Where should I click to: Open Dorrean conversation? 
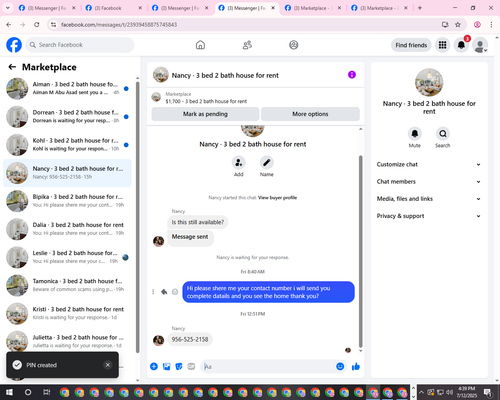click(x=67, y=117)
